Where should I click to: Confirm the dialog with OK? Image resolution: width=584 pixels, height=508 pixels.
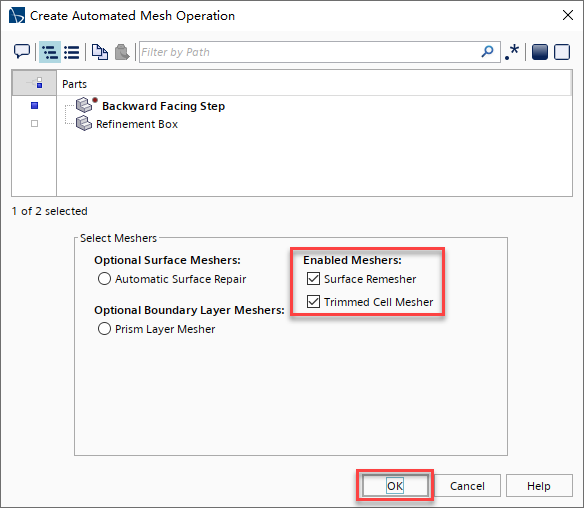tap(395, 486)
